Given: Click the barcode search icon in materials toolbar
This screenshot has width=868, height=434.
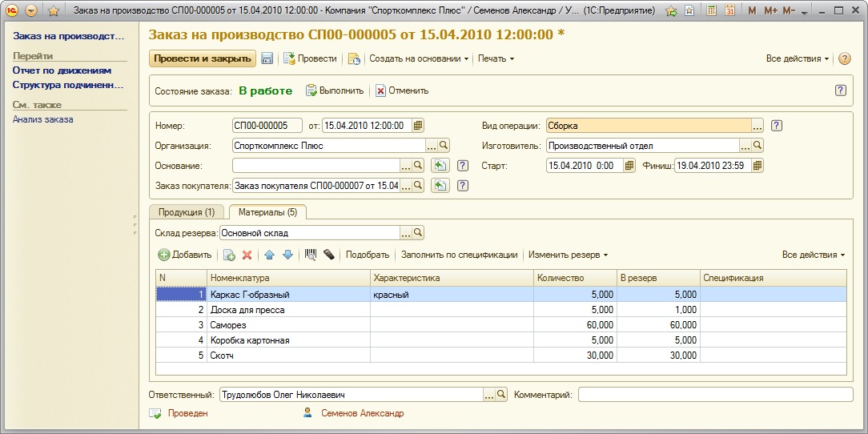Looking at the screenshot, I should [311, 255].
